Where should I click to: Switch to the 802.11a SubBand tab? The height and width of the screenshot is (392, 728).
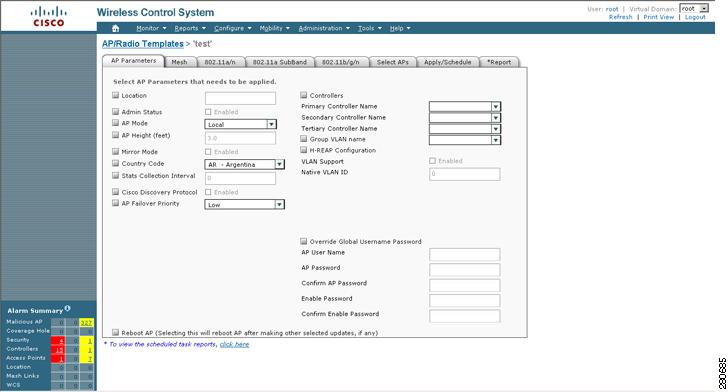280,62
